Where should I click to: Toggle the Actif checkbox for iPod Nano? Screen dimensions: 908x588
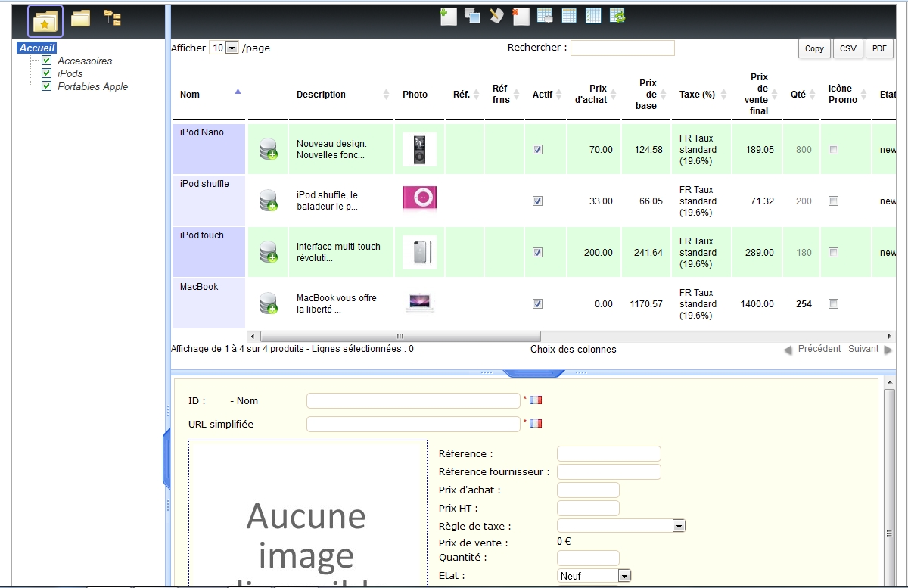click(x=537, y=150)
